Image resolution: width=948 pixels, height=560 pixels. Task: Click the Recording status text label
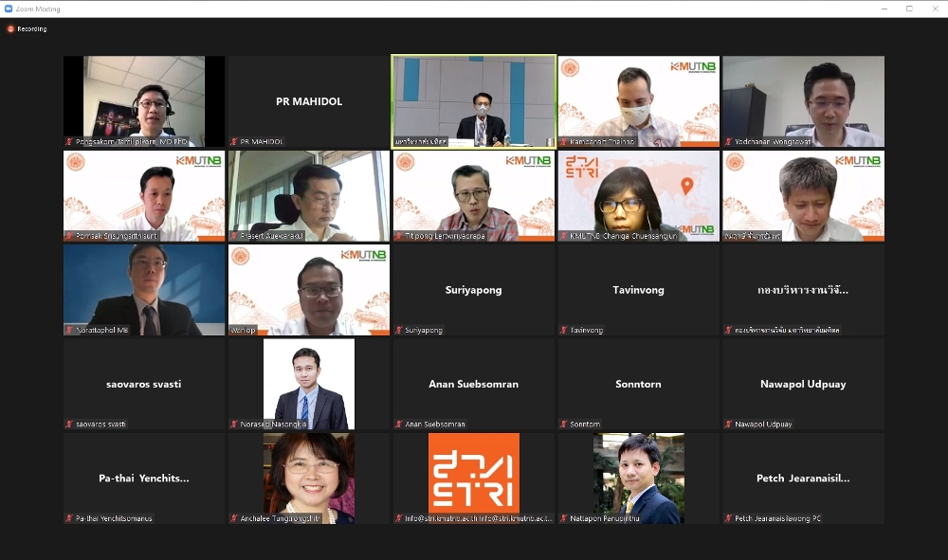point(32,29)
